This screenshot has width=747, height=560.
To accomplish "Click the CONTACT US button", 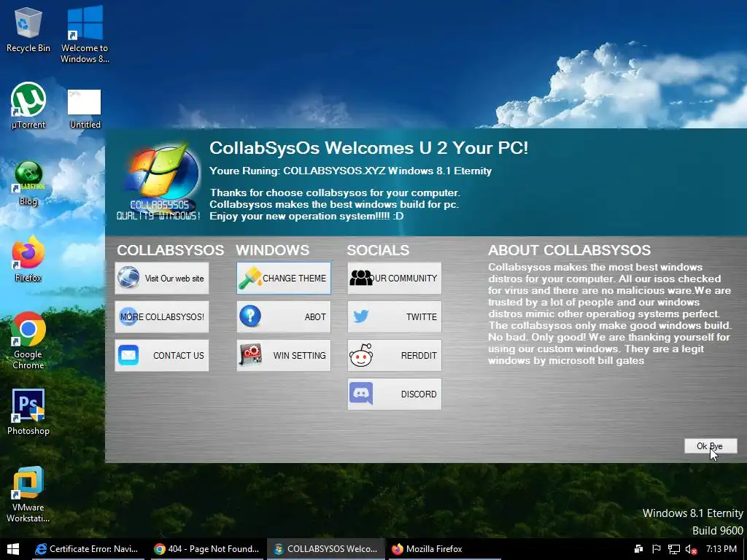I will [x=161, y=355].
